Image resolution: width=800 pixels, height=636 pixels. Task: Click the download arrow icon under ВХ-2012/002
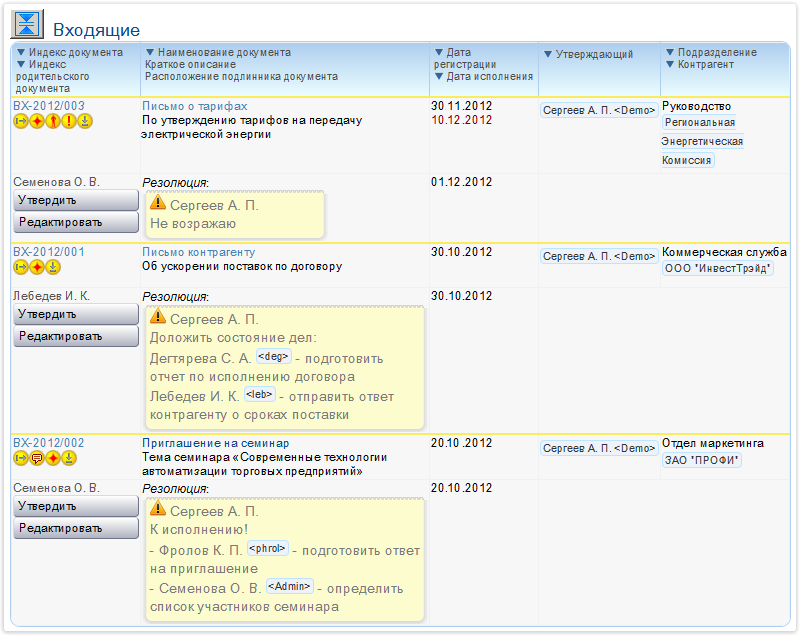(x=69, y=459)
